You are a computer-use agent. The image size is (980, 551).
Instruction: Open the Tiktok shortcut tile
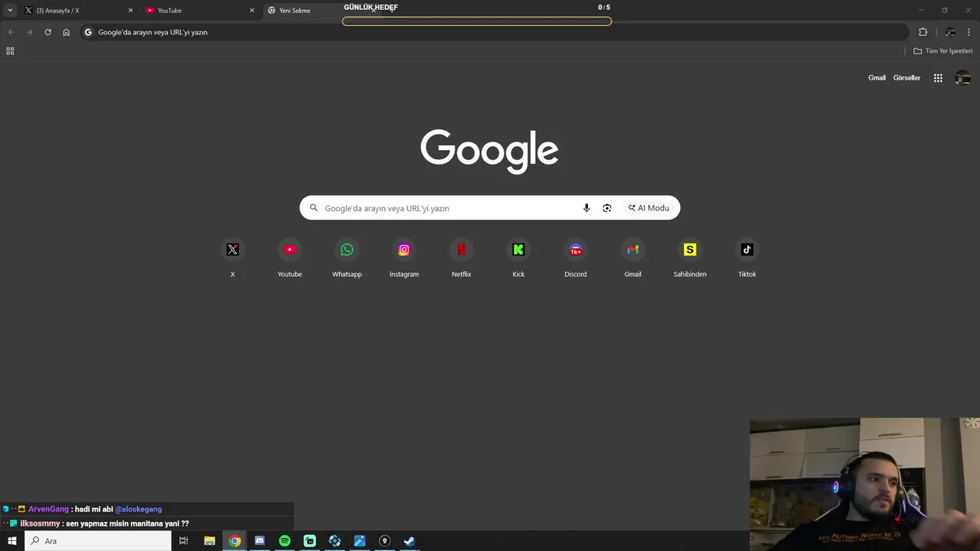click(x=747, y=258)
